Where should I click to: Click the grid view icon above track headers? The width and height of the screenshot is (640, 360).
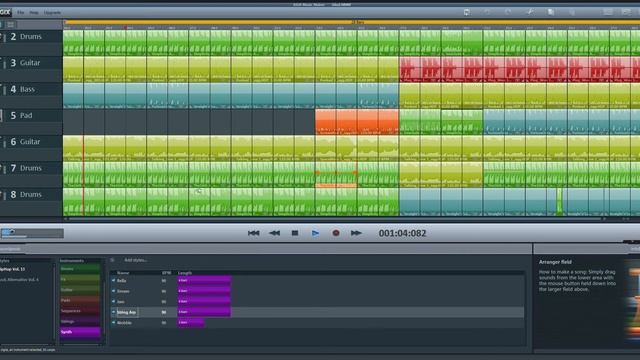[x=11, y=25]
